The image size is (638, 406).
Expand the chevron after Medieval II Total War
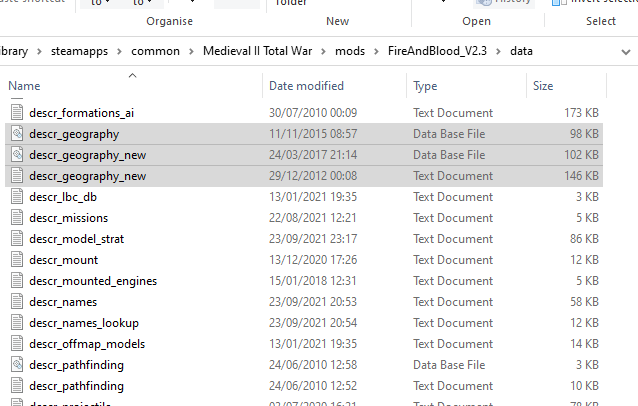[323, 52]
